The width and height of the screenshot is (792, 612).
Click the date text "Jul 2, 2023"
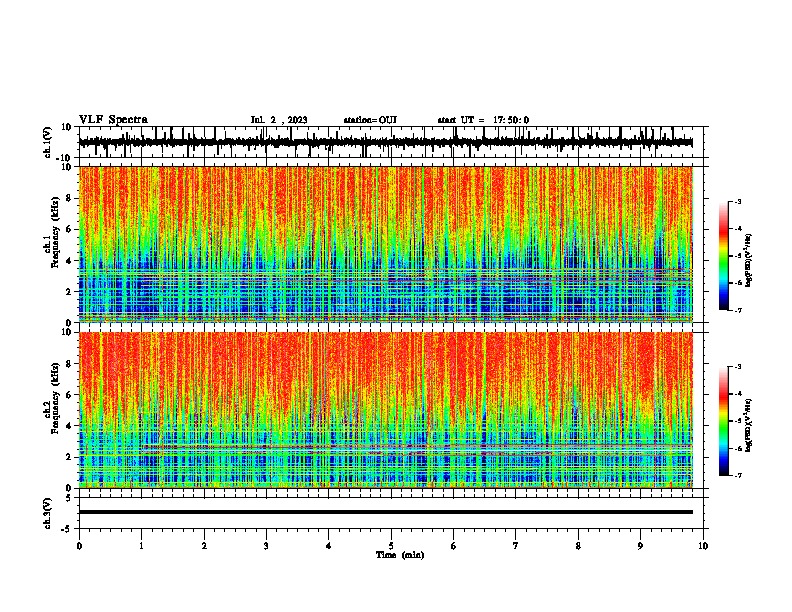(279, 120)
